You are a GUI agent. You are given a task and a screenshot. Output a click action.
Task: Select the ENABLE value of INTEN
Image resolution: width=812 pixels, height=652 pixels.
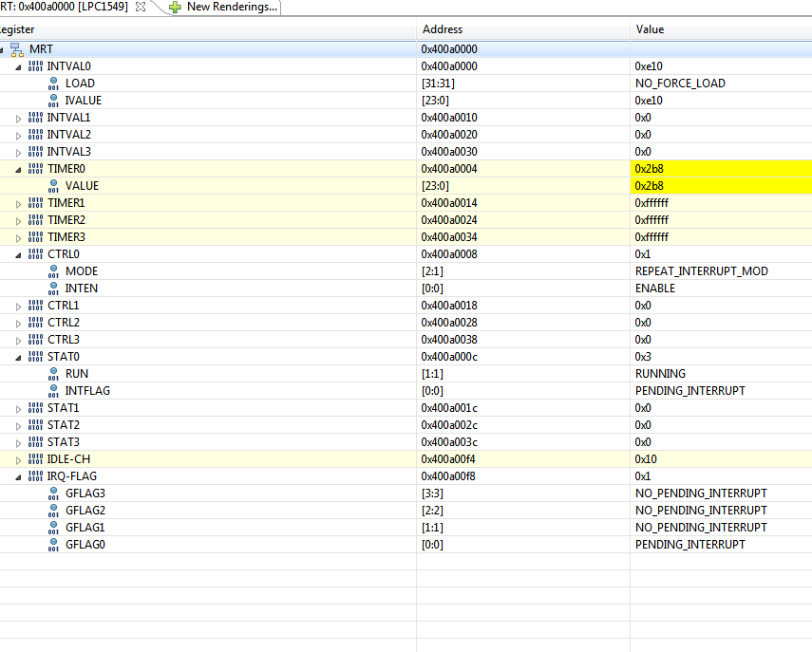(x=655, y=289)
